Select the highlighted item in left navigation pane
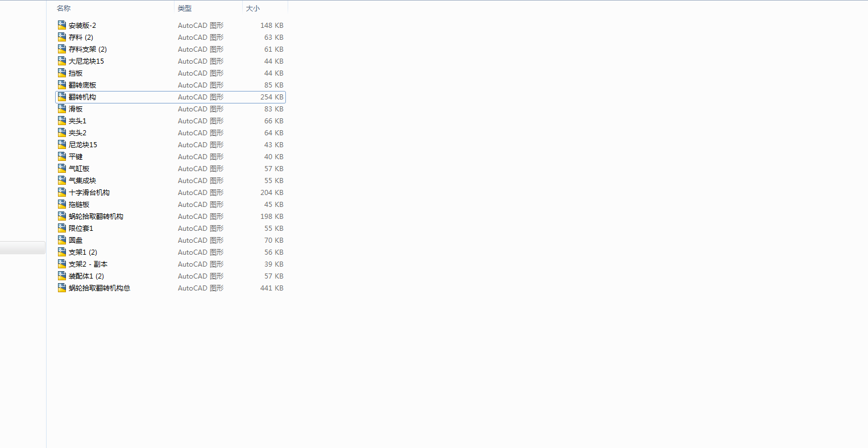Viewport: 868px width, 448px height. pyautogui.click(x=23, y=248)
